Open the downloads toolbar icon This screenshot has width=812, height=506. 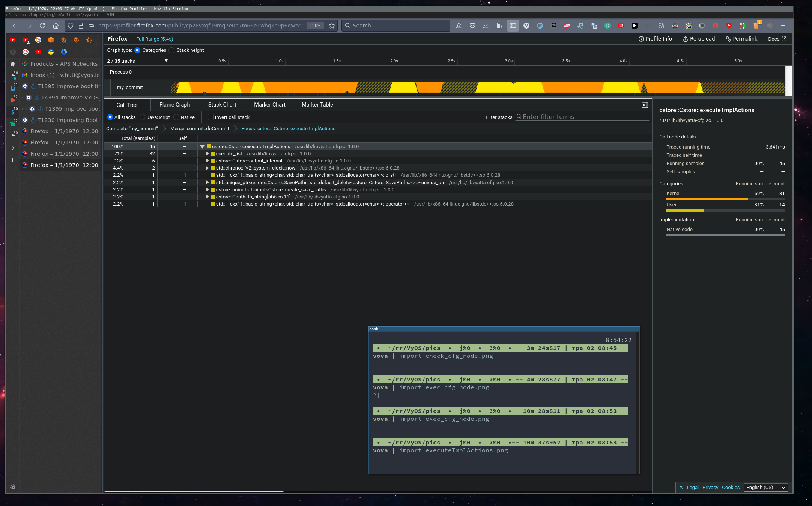click(486, 26)
